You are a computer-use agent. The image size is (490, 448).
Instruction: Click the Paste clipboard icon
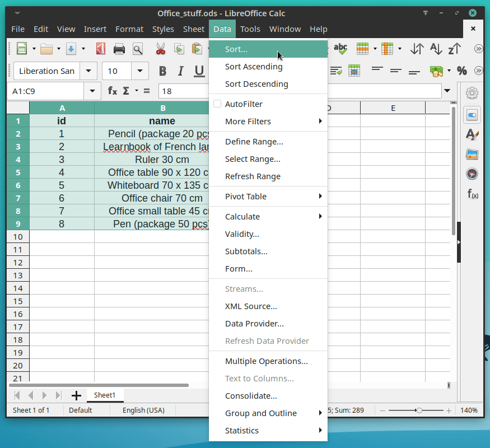pyautogui.click(x=197, y=49)
